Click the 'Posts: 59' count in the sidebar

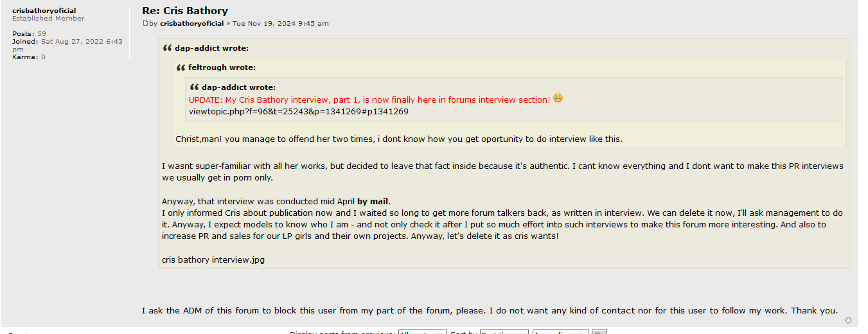coord(29,33)
